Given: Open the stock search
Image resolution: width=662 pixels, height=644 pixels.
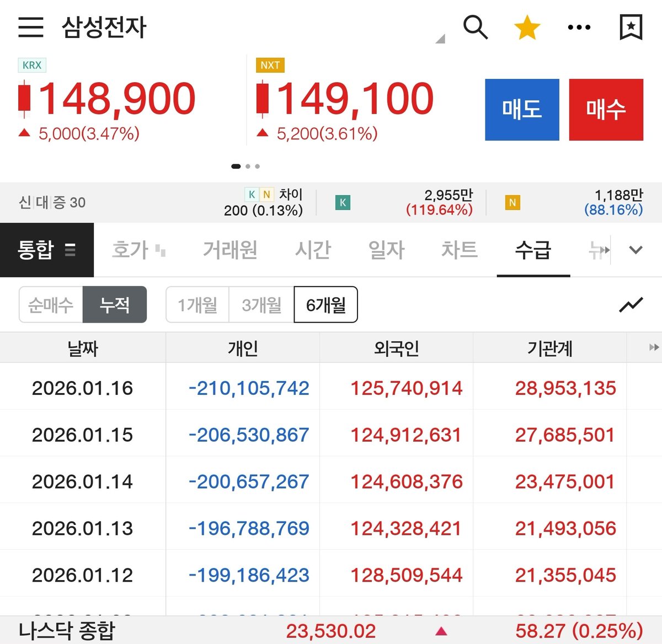Looking at the screenshot, I should tap(476, 27).
